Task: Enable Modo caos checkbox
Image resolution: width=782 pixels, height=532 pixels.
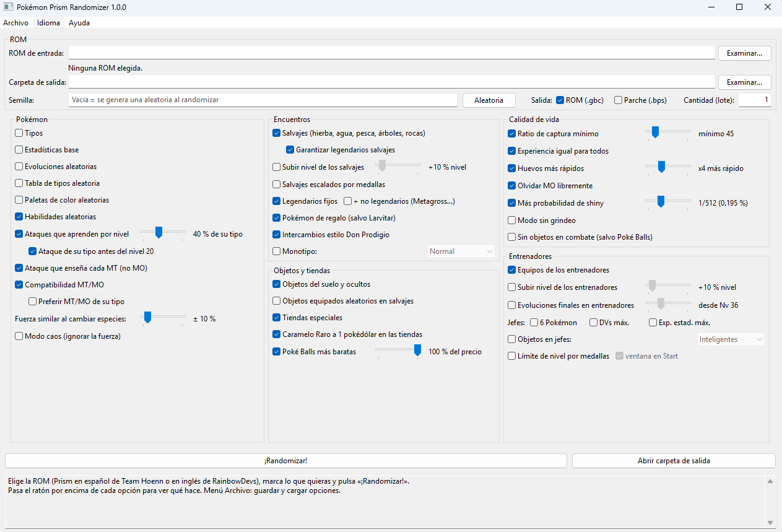Action: [x=19, y=336]
